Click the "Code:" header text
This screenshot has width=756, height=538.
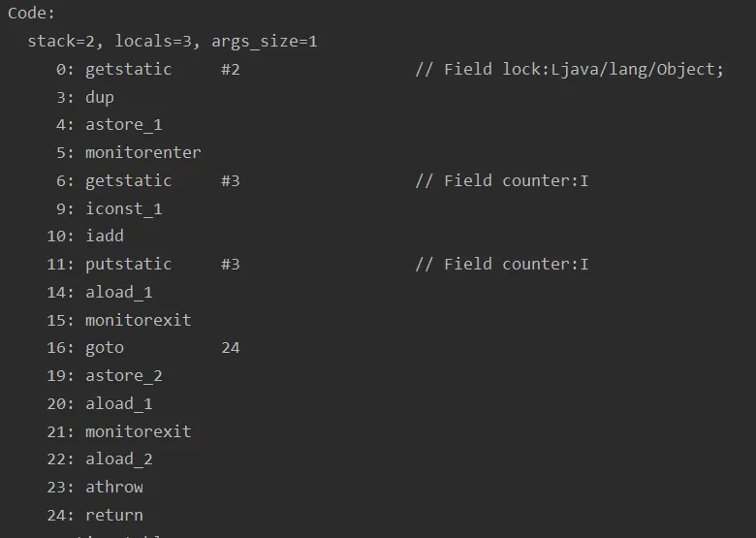pos(32,14)
